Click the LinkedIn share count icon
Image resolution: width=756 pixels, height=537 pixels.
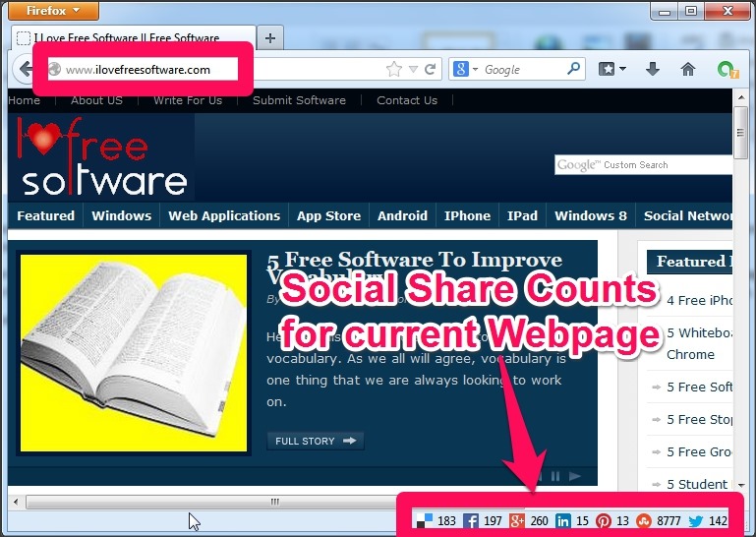click(x=562, y=521)
